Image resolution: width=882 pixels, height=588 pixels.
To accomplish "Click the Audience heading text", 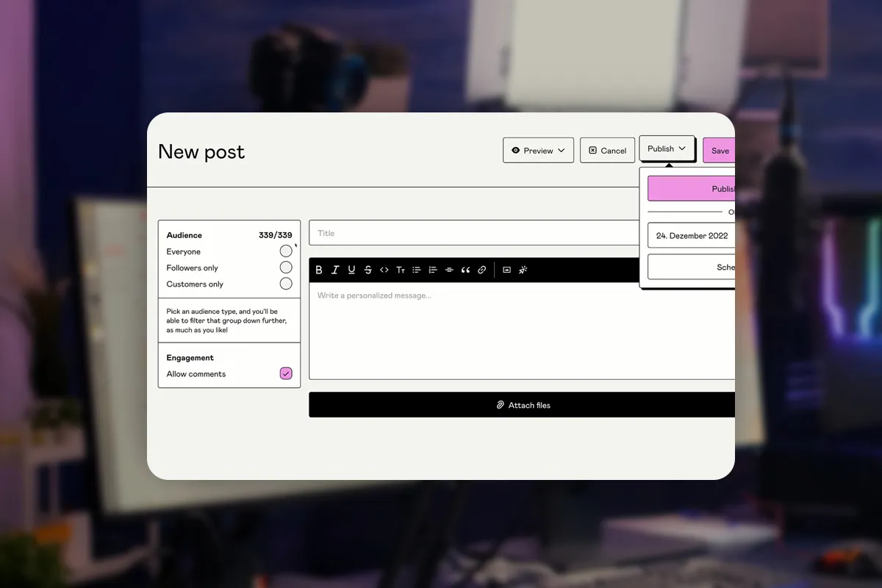I will (x=184, y=235).
